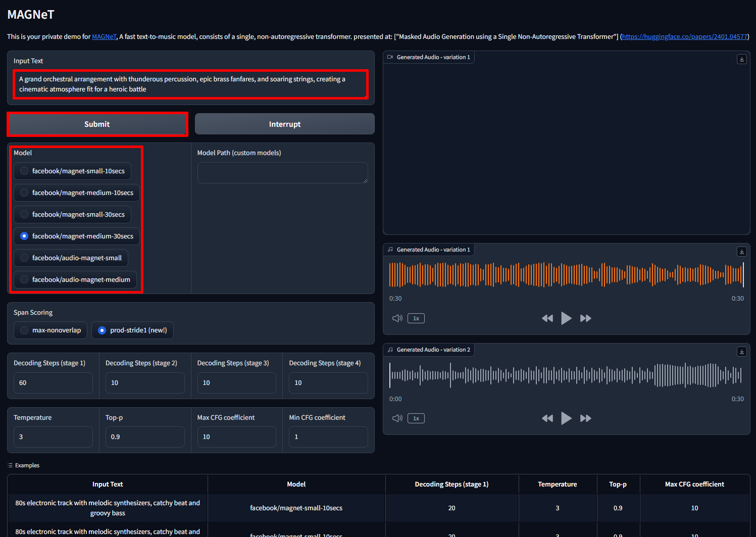Play variation 1 audio
The image size is (756, 537).
point(566,318)
